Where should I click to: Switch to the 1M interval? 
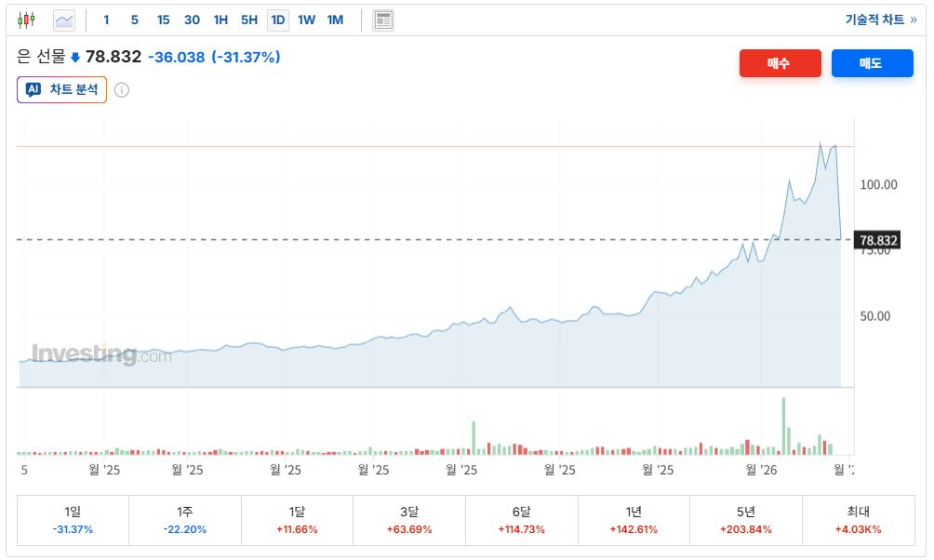(335, 20)
